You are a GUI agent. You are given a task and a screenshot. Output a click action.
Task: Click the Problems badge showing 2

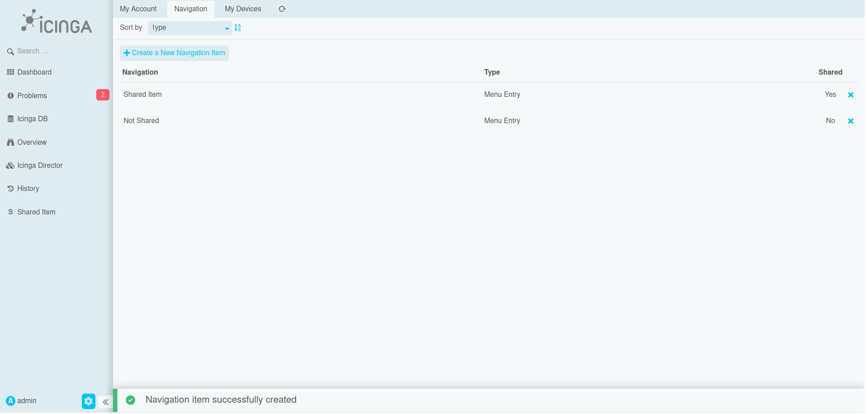click(x=103, y=95)
